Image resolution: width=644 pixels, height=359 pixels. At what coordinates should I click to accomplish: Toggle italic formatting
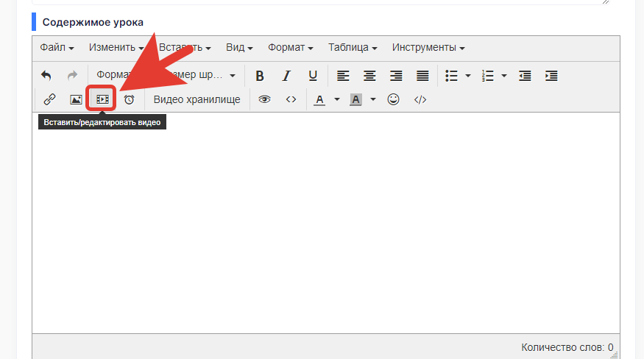click(286, 76)
